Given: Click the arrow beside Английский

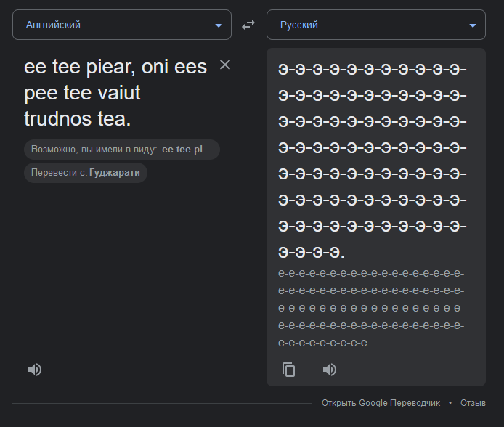Looking at the screenshot, I should [x=219, y=25].
